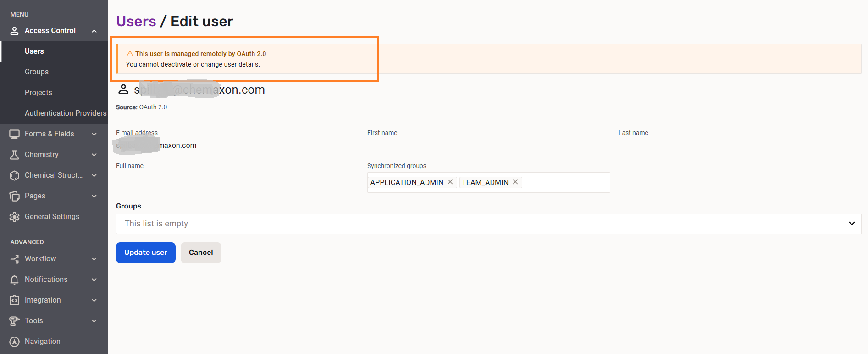Click the General Settings gear icon
868x354 pixels.
(x=14, y=217)
